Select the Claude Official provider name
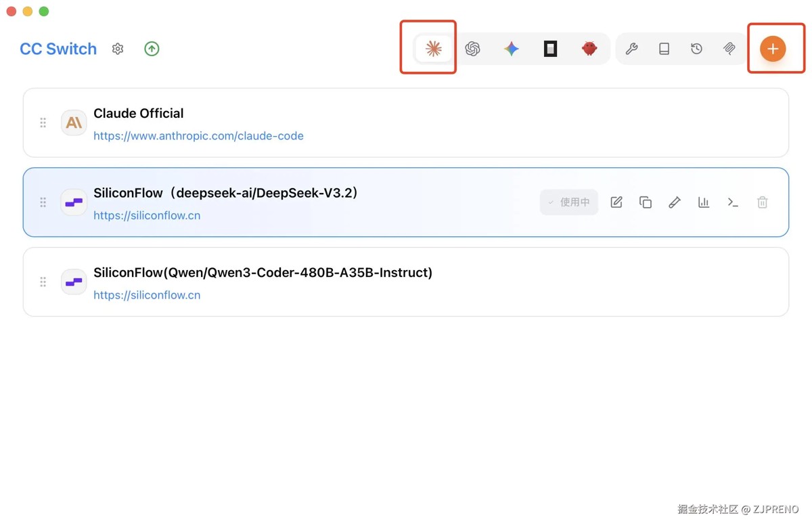This screenshot has height=528, width=812. (138, 113)
